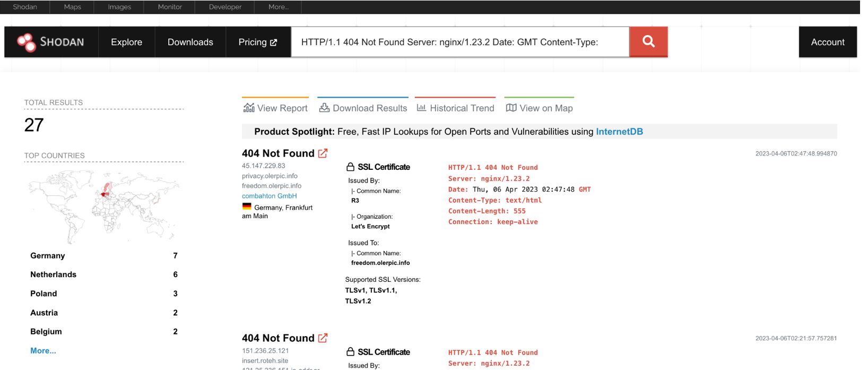Click IP address 45.147.229.83
This screenshot has width=868, height=370.
tap(263, 166)
